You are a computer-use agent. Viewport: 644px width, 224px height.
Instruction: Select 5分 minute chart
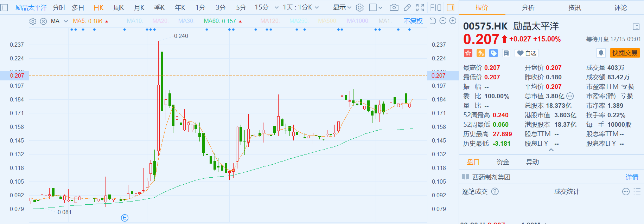tap(241, 7)
